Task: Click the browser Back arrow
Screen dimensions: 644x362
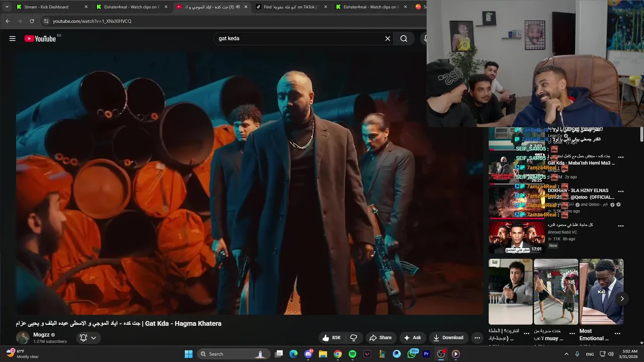Action: coord(8,21)
